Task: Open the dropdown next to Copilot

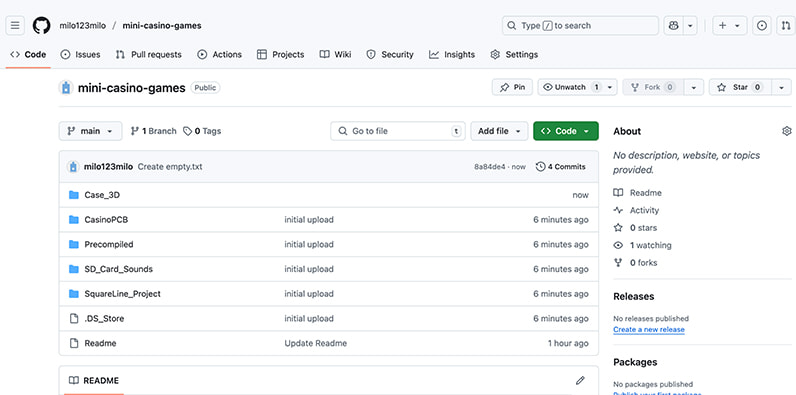Action: (690, 25)
